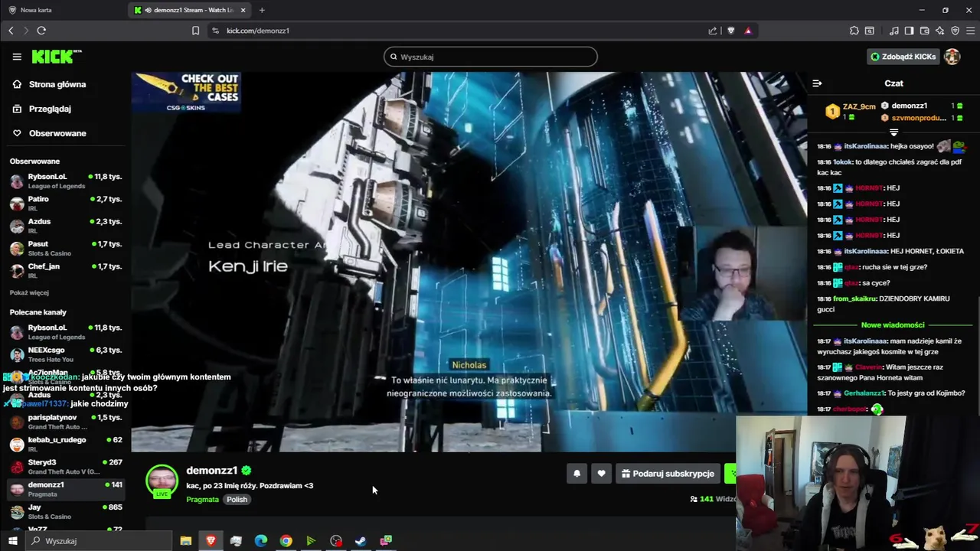Go to Kick home via logo
The width and height of the screenshot is (980, 551).
[x=56, y=57]
